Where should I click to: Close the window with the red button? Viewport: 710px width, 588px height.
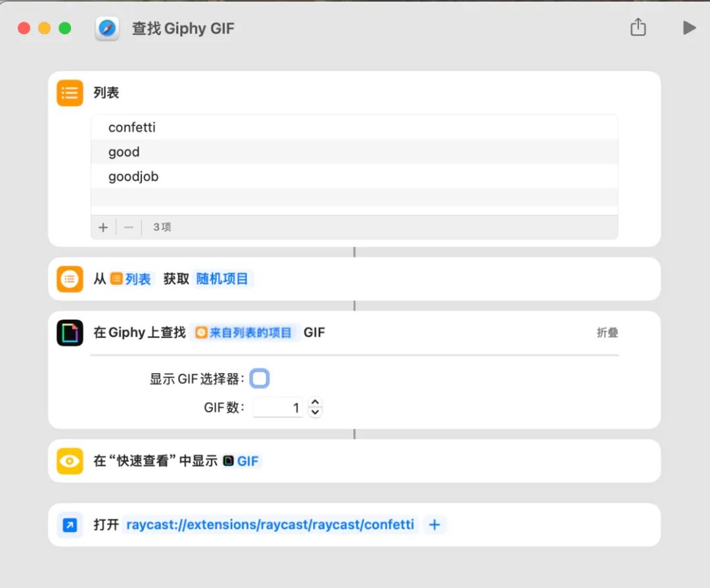point(24,28)
